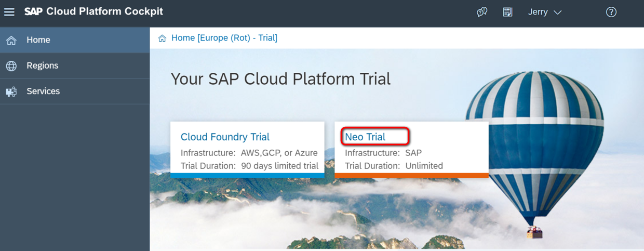Click the Services puzzle icon
The height and width of the screenshot is (251, 644).
11,92
